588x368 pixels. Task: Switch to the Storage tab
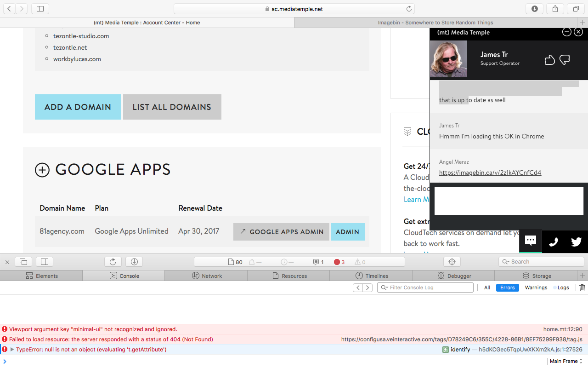point(537,276)
